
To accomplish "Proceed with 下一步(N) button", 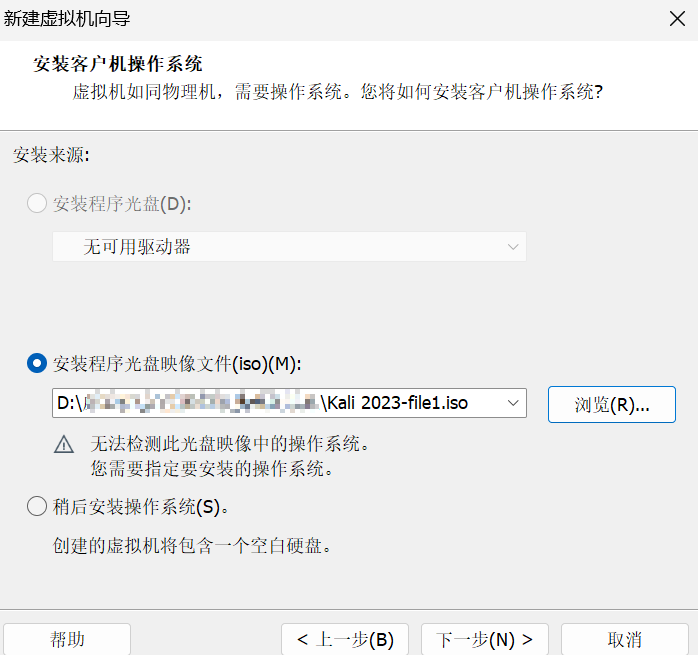I will coord(485,639).
